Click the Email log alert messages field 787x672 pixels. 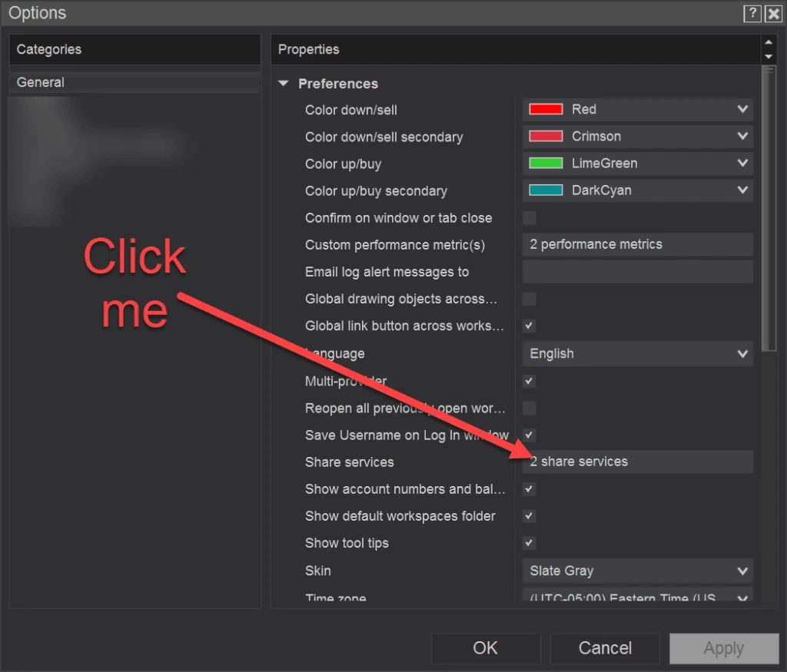(637, 272)
